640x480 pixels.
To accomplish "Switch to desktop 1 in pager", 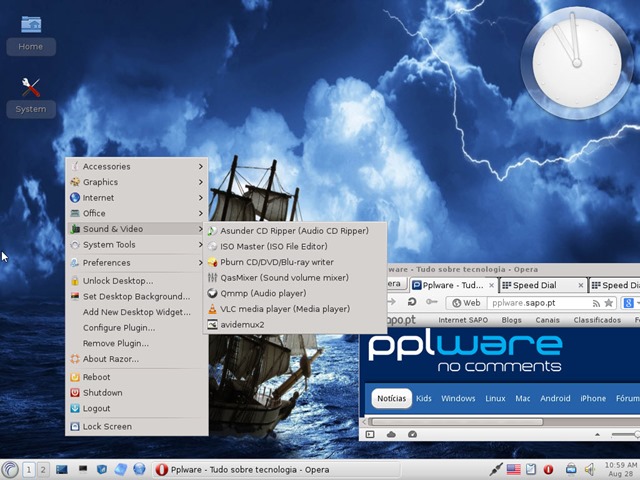I will (29, 470).
